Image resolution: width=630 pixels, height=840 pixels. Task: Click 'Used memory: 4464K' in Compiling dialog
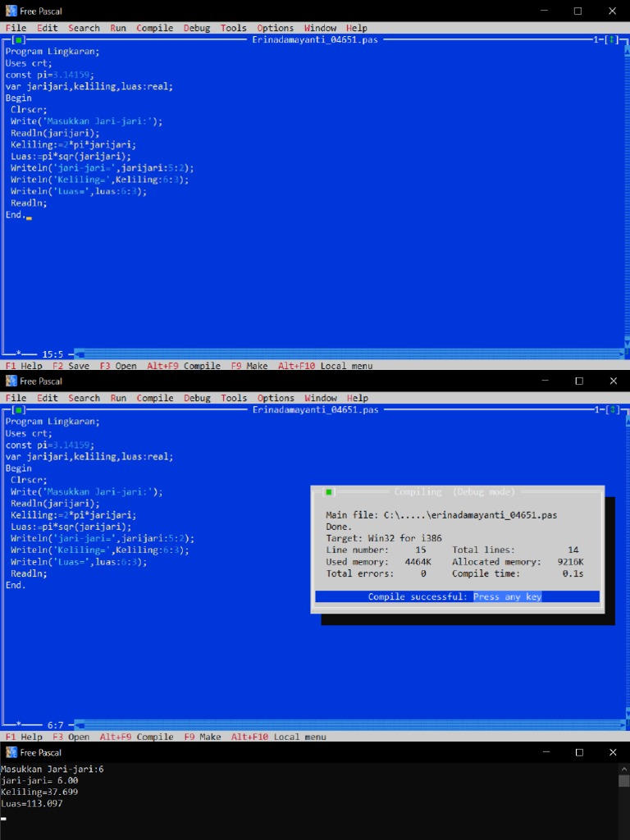coord(378,562)
